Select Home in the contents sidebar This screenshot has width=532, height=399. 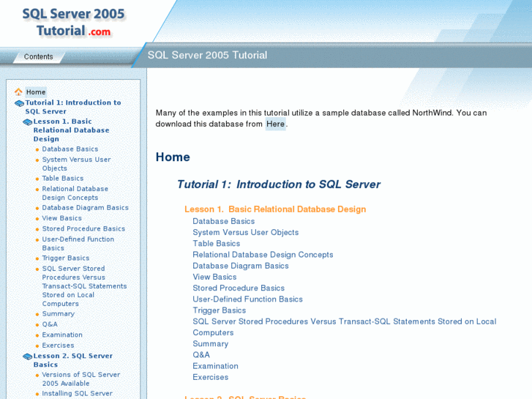pyautogui.click(x=36, y=92)
